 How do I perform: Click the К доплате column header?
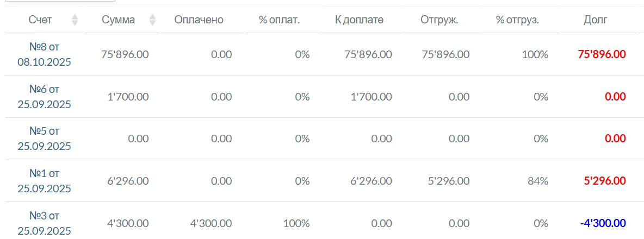[x=360, y=20]
